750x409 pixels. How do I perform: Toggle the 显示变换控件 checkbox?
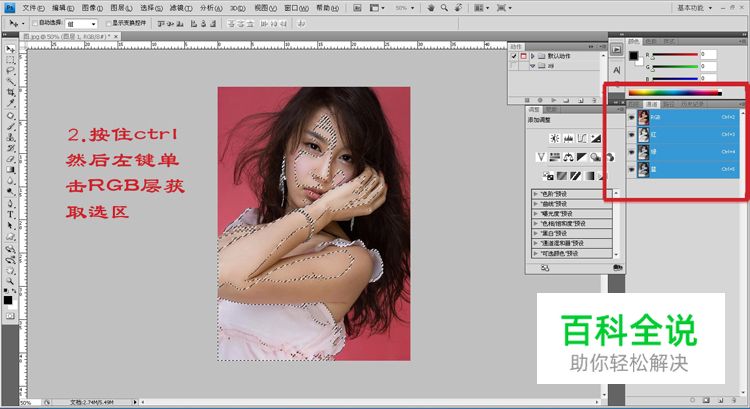(109, 21)
